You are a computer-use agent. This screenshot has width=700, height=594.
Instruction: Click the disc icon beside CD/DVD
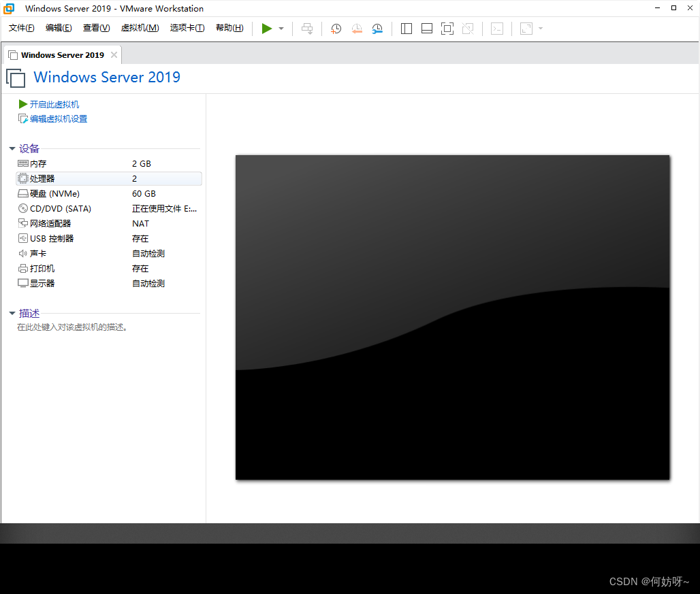[x=22, y=208]
